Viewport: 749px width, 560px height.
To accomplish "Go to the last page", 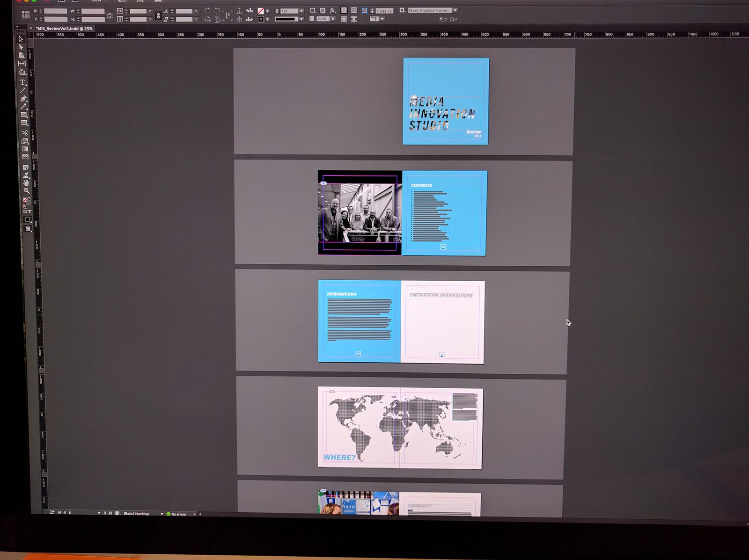I will click(x=110, y=513).
